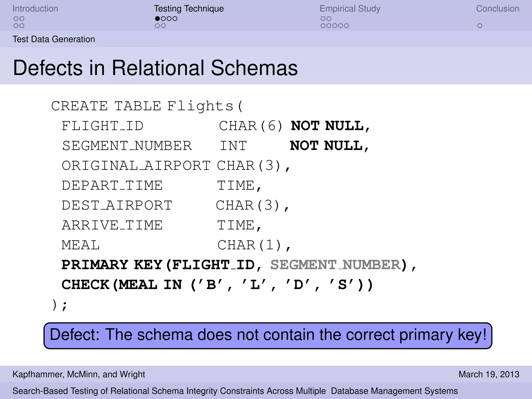Click the Test Data Generation subsection label
This screenshot has height=399, width=532.
54,39
